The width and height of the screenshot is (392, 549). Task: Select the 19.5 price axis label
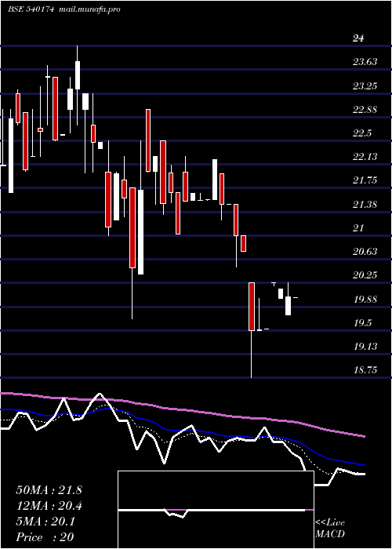(362, 323)
